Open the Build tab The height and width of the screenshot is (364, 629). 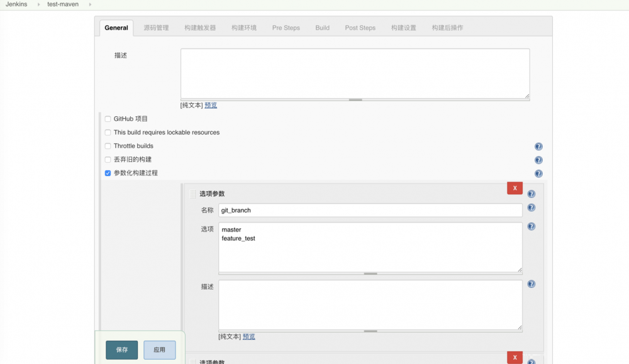tap(322, 27)
